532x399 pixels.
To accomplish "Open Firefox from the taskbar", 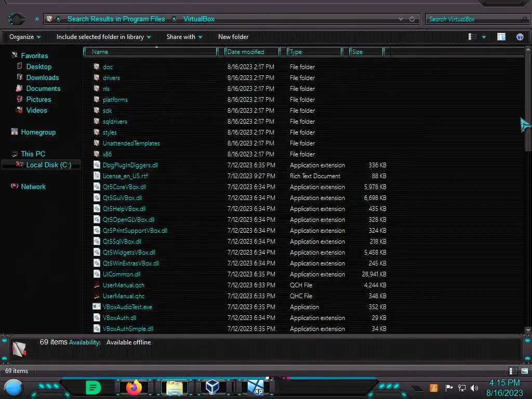I will [x=134, y=387].
